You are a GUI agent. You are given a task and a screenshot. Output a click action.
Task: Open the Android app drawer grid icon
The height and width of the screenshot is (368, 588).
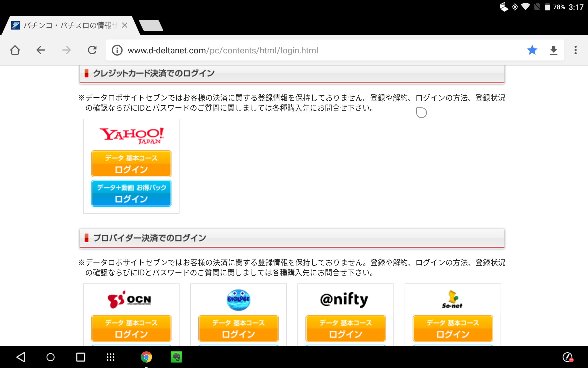[111, 357]
